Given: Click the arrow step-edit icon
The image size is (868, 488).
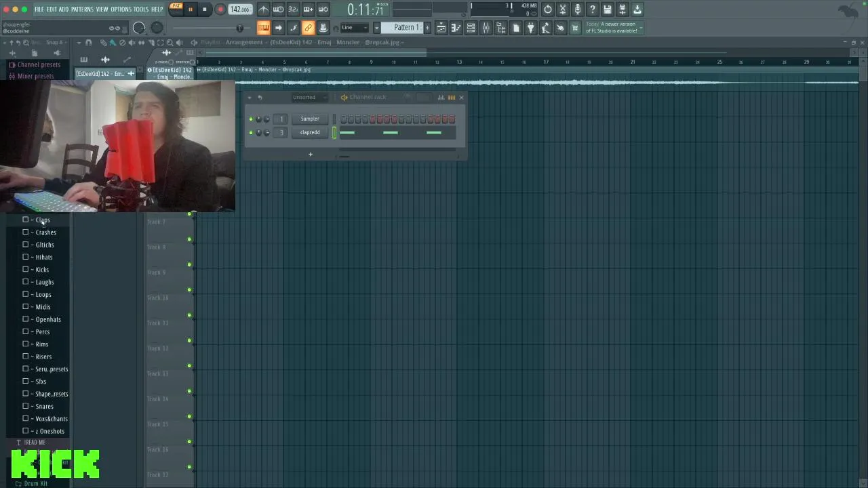Looking at the screenshot, I should click(x=278, y=28).
